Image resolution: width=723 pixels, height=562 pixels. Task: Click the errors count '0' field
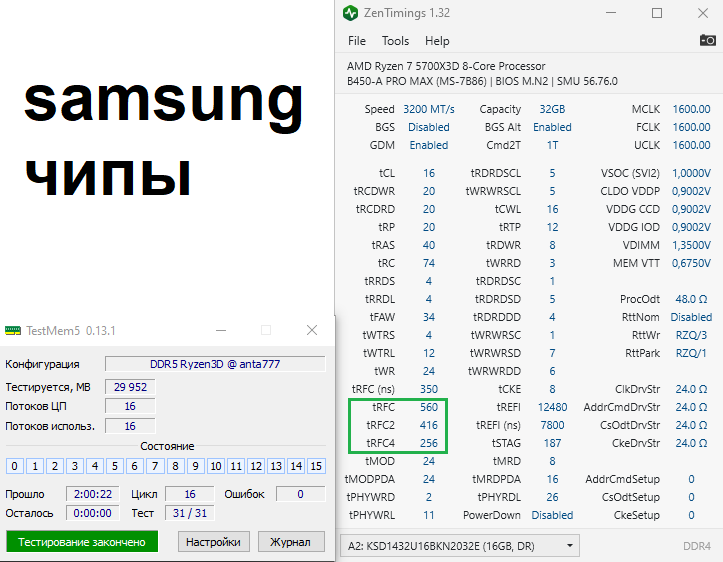(300, 494)
